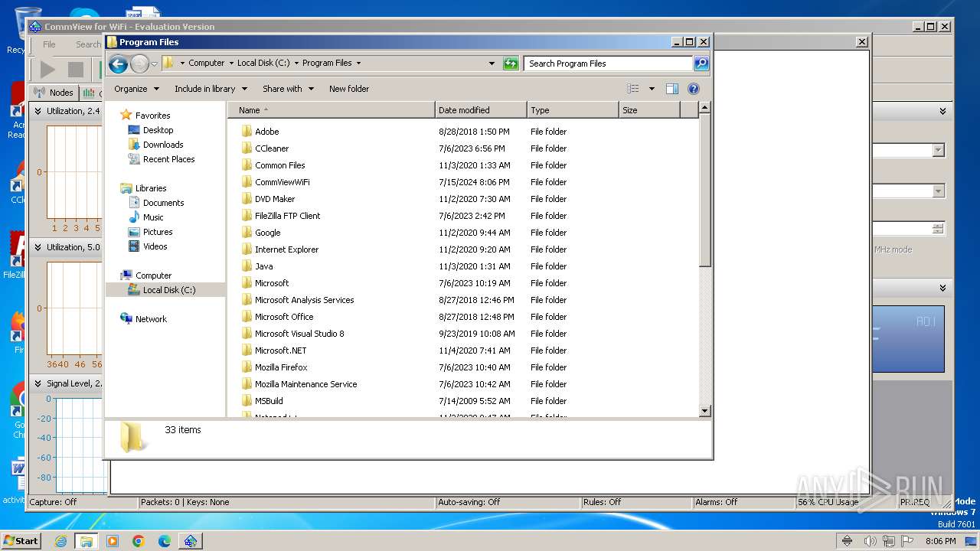Click the Computer segment in the address bar

pos(207,64)
